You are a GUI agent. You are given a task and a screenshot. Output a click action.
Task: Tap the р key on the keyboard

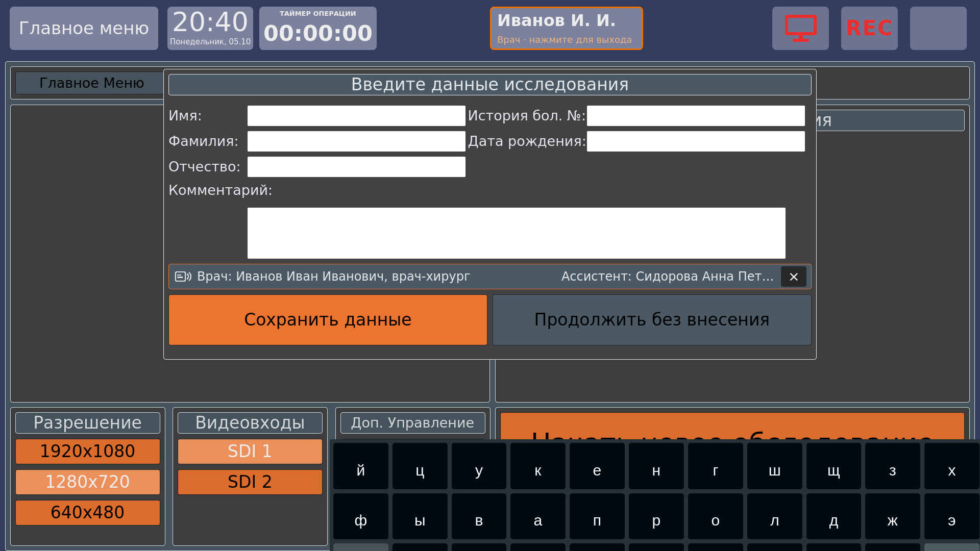coord(656,516)
